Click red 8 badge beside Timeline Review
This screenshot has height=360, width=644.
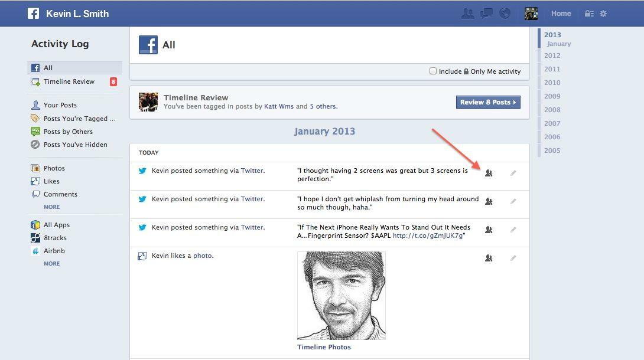[x=113, y=81]
